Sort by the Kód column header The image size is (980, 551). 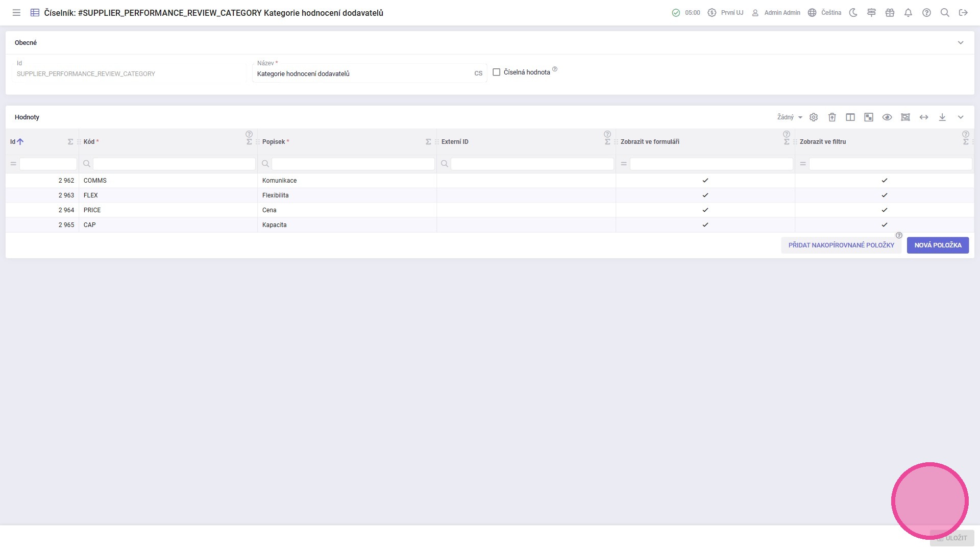pyautogui.click(x=89, y=142)
